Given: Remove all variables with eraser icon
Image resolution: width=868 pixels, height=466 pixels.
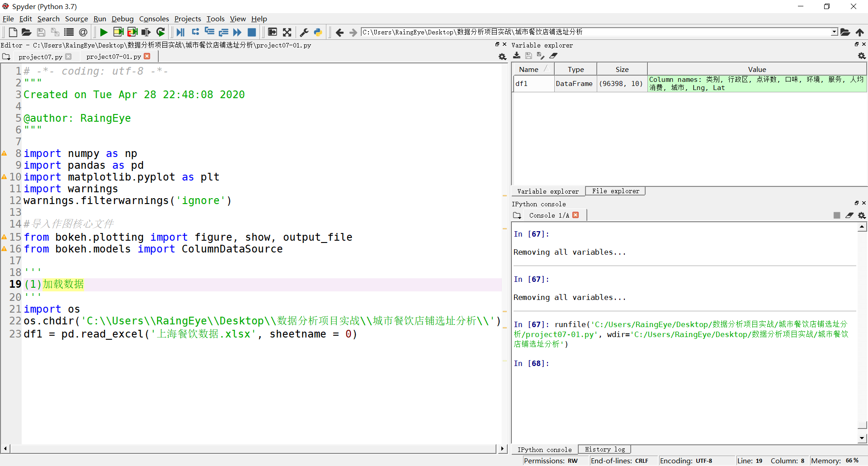Looking at the screenshot, I should [x=553, y=56].
